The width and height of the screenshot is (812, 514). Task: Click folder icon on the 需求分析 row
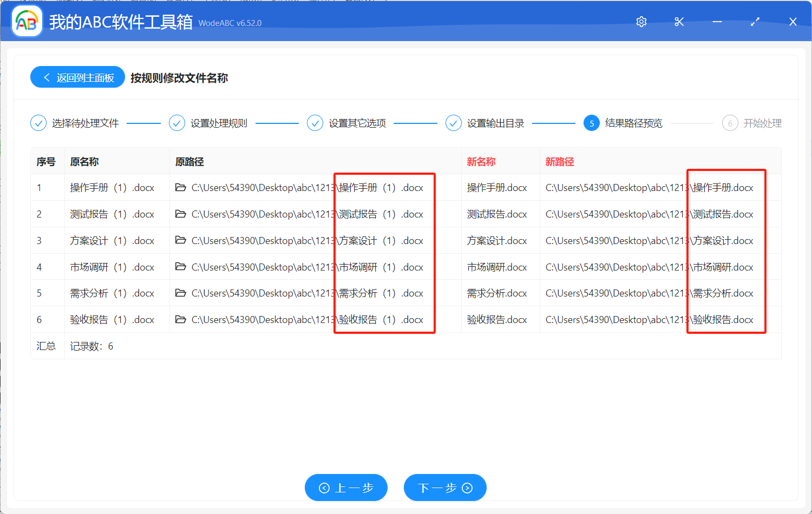181,293
